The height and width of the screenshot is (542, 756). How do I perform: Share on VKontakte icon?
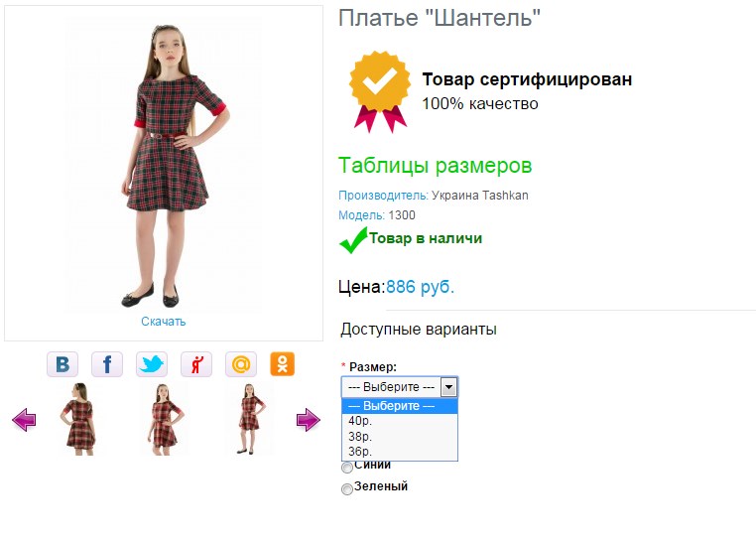click(x=63, y=364)
